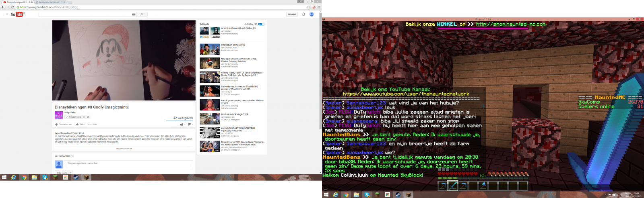Open Chrome icon on taskbar below Minecraft

coord(346,195)
